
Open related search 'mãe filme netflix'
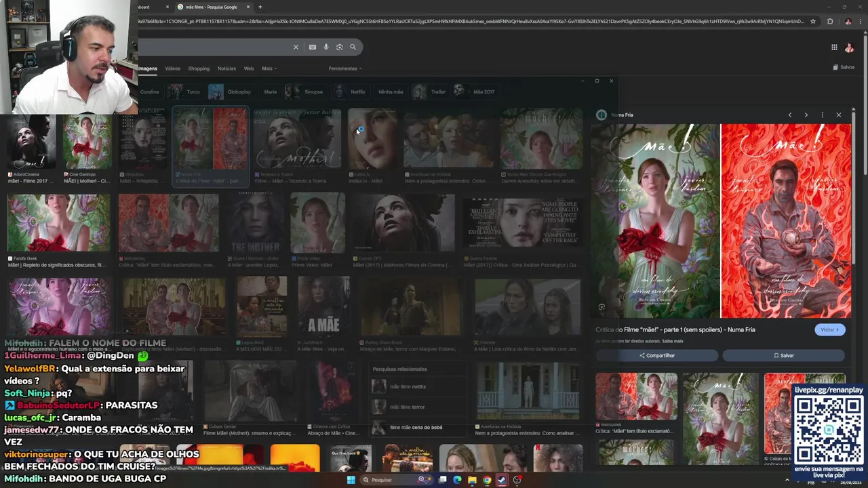[418, 386]
